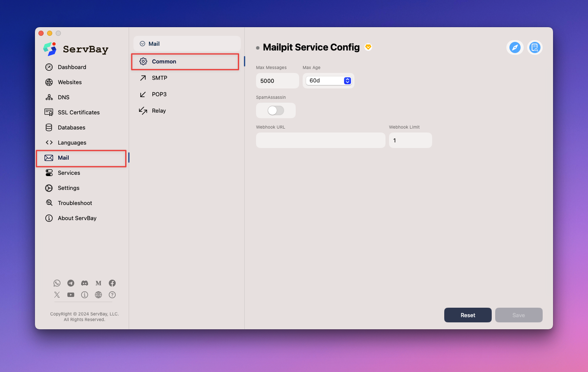This screenshot has width=588, height=372.
Task: Click the Max Messages field with 5000
Action: pos(278,81)
